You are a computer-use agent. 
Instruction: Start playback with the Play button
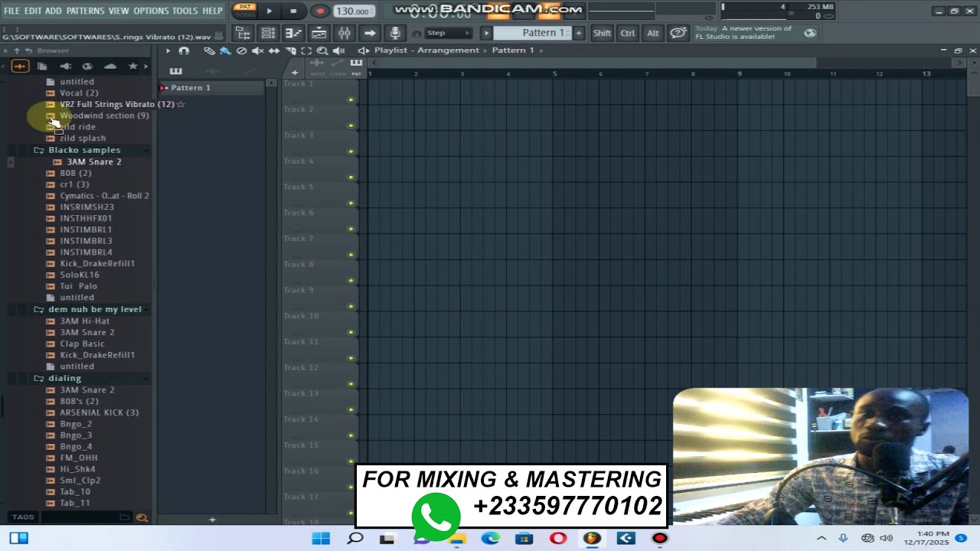(269, 11)
